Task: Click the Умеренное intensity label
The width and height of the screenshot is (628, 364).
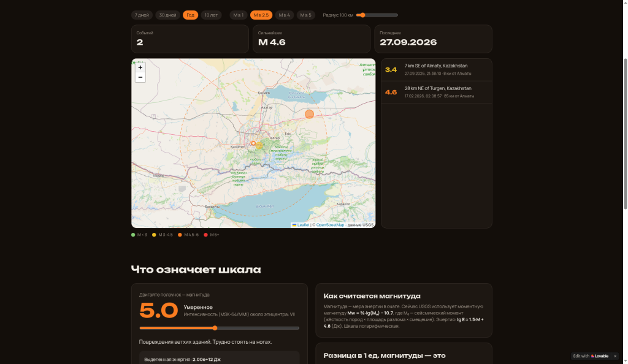Action: (x=198, y=307)
